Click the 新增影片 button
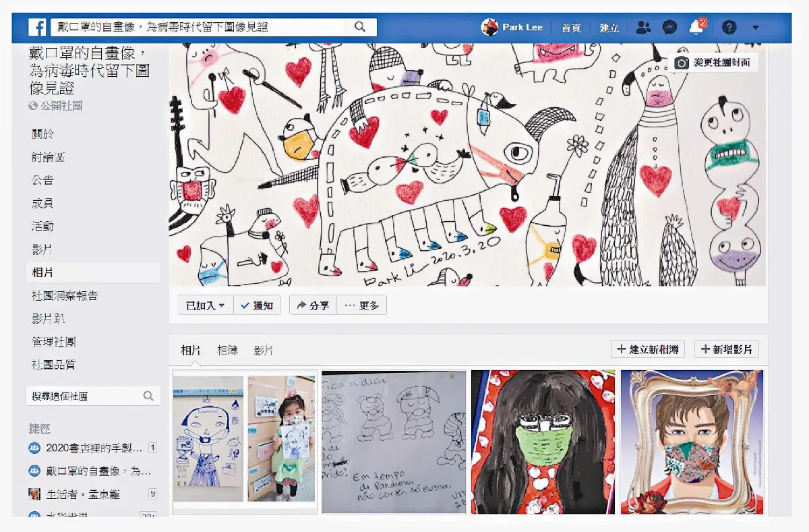 (x=727, y=349)
